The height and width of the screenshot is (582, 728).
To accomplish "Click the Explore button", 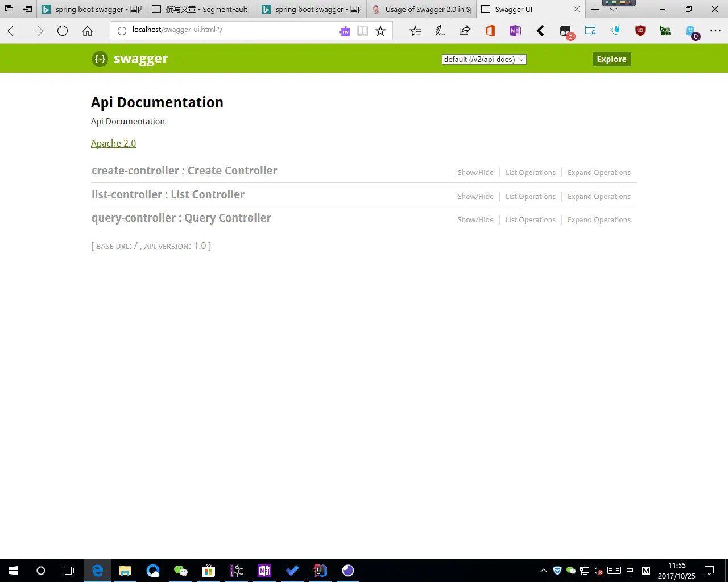I will pos(611,59).
